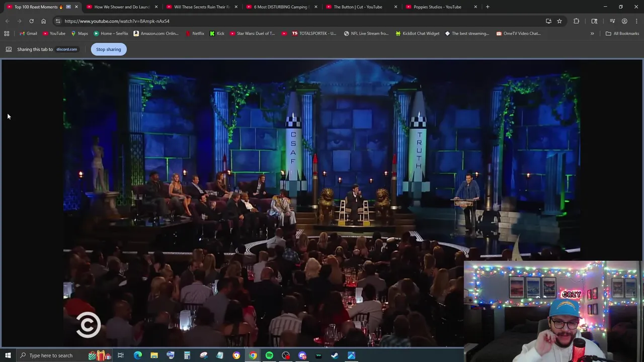644x362 pixels.
Task: Open the Chrome profile avatar
Action: tap(624, 21)
